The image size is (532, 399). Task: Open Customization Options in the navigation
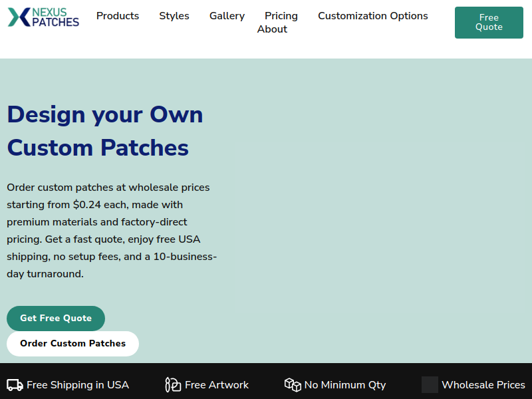pos(373,16)
